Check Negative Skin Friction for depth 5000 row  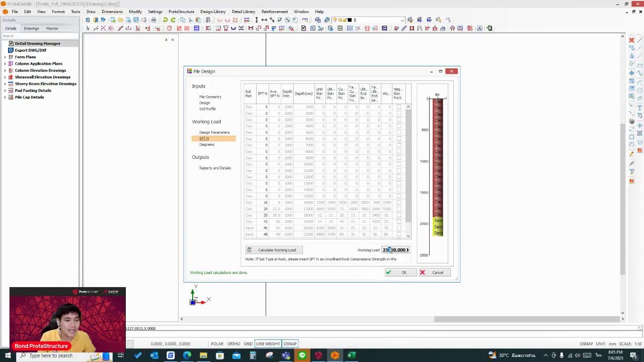coord(399,132)
